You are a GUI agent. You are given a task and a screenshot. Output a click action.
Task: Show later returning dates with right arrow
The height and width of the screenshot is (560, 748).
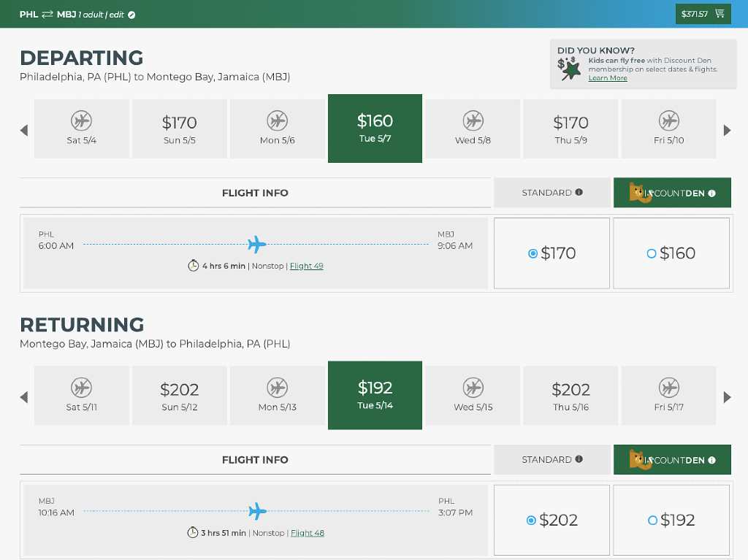pyautogui.click(x=727, y=397)
